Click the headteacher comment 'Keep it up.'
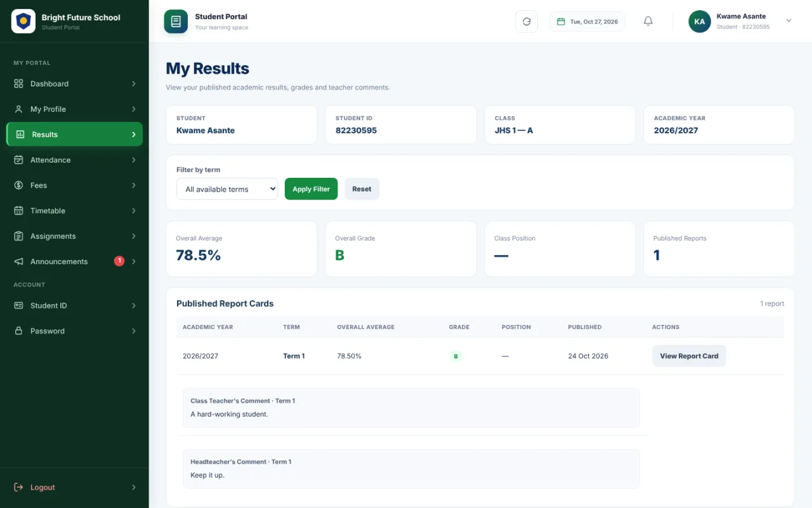812x508 pixels. [x=207, y=475]
